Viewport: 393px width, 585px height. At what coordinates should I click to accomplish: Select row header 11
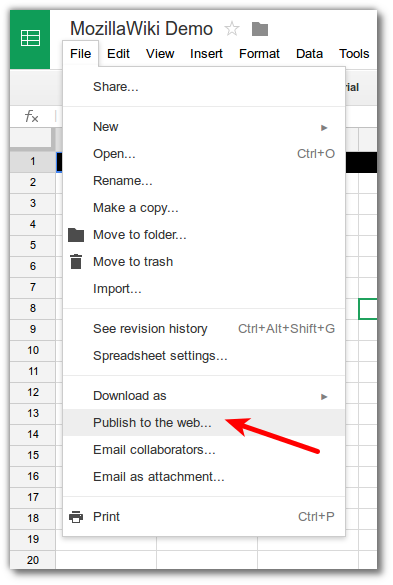(x=33, y=372)
